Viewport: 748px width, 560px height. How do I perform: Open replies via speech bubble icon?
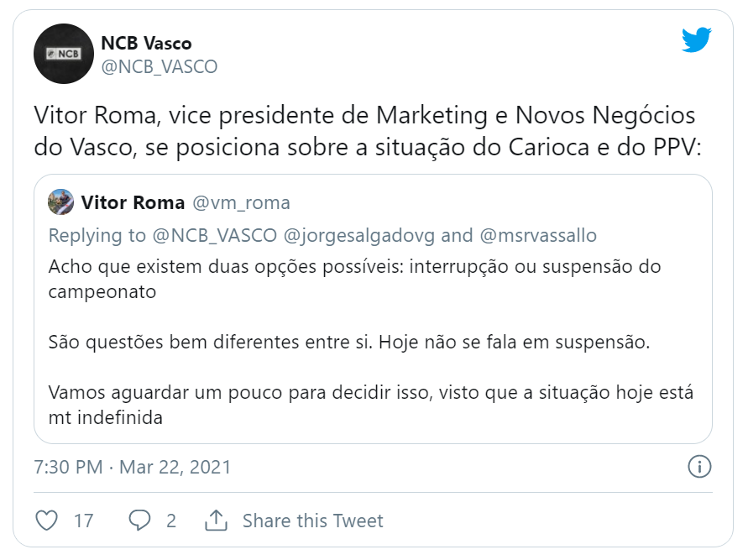139,521
